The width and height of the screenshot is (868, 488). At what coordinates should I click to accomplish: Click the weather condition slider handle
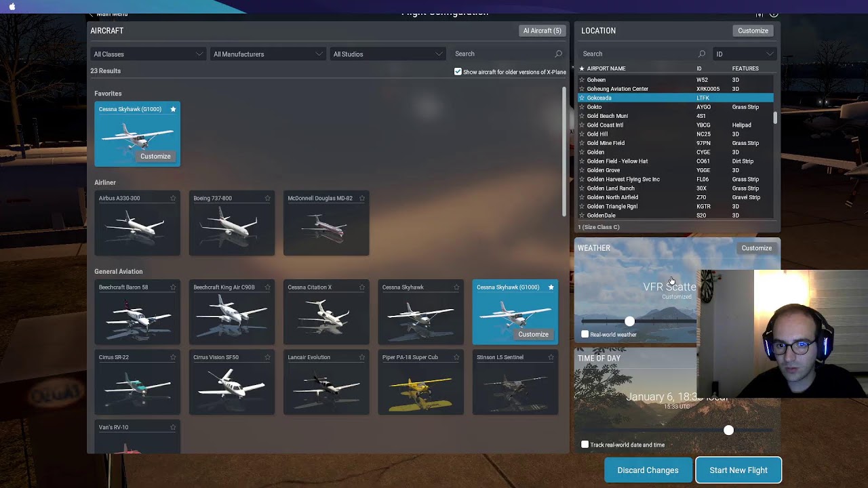(x=630, y=321)
